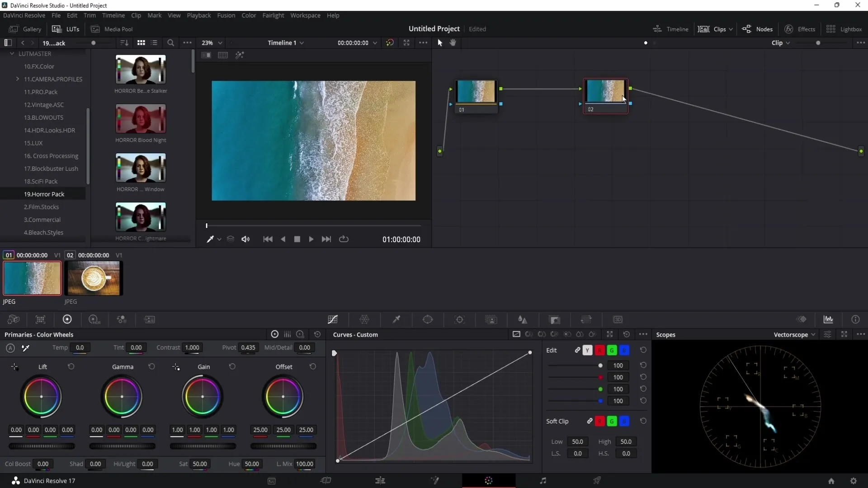Click the HORROR Blood Night thumbnail
868x488 pixels.
coord(140,117)
